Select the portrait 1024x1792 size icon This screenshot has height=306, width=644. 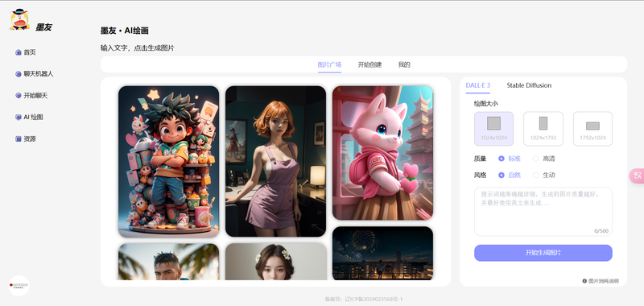coord(543,123)
